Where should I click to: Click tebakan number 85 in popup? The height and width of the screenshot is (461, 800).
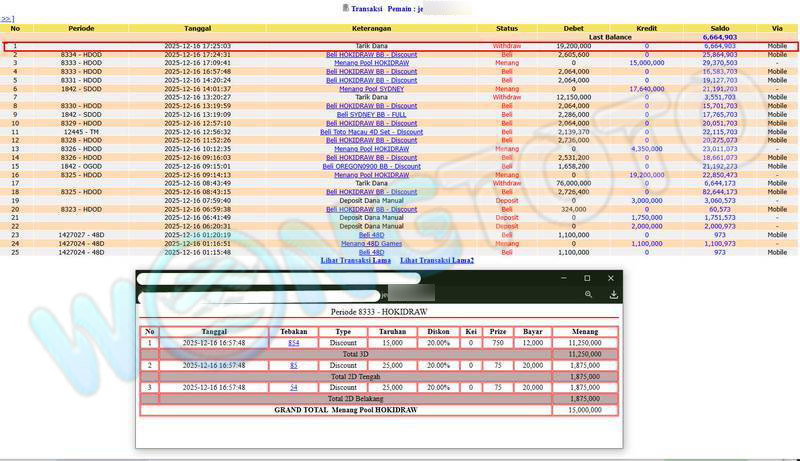coord(293,365)
